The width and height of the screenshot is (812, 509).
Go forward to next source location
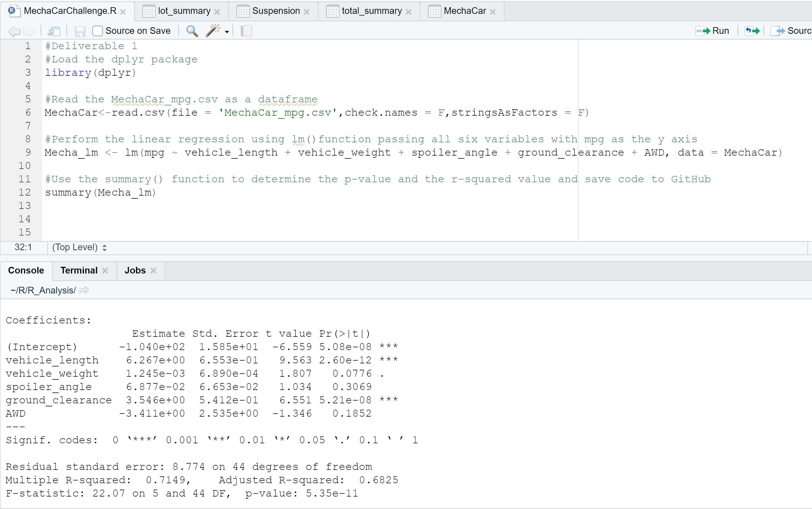pos(29,31)
